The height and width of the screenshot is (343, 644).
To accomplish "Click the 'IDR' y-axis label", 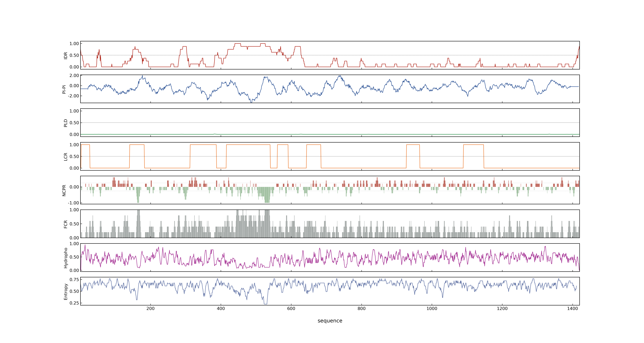I will pos(66,55).
